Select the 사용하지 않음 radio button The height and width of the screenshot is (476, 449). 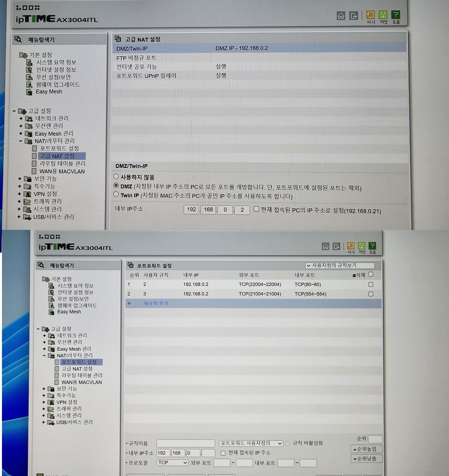click(x=116, y=177)
